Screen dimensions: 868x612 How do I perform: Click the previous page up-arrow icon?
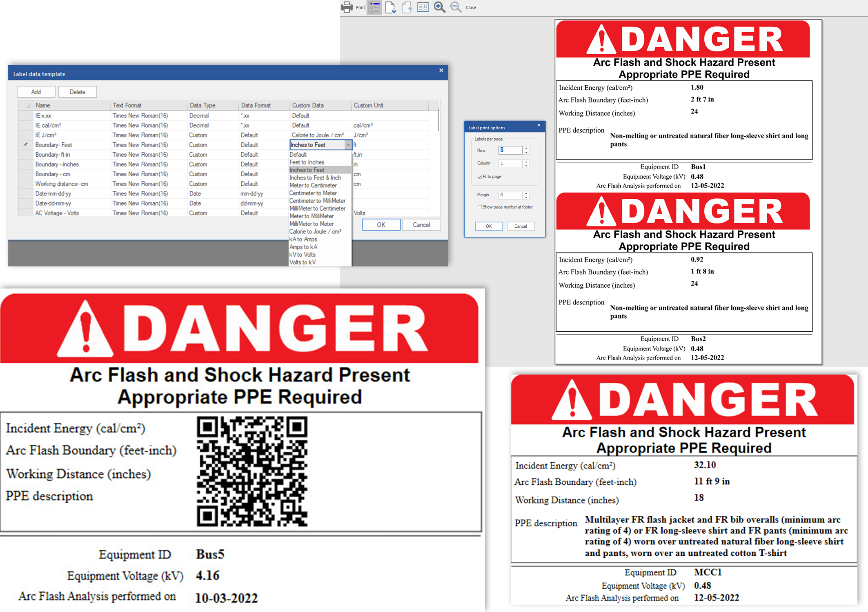(x=407, y=7)
